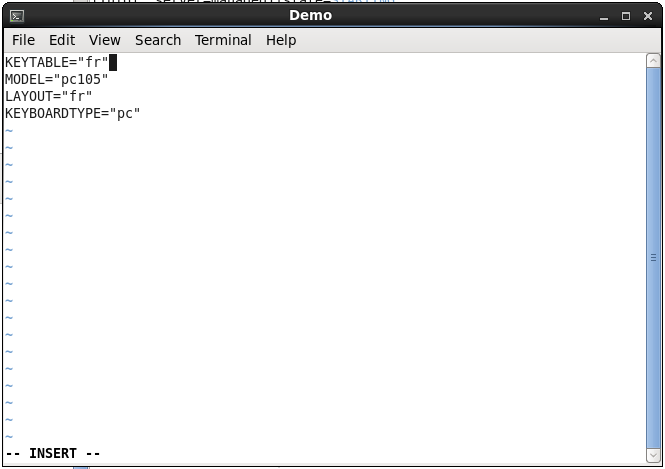The image size is (665, 469).
Task: Click on the KEYTABLE="fr" line
Action: [56, 63]
